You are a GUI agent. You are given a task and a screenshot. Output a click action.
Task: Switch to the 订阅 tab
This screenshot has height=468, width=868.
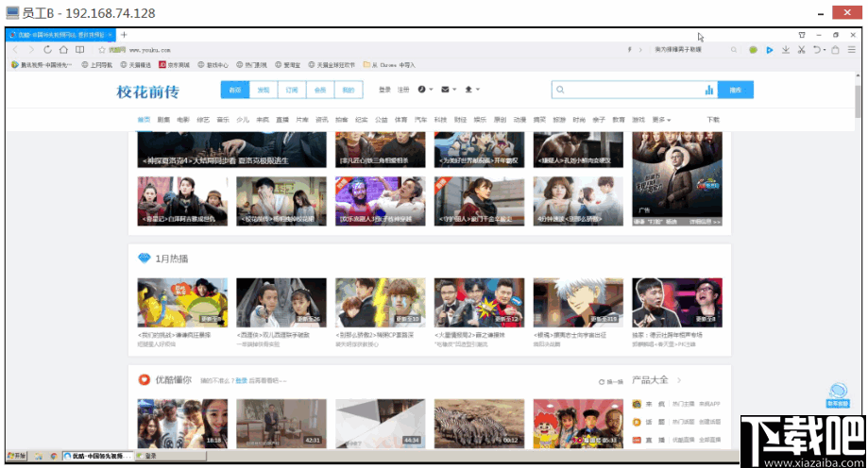pyautogui.click(x=292, y=90)
